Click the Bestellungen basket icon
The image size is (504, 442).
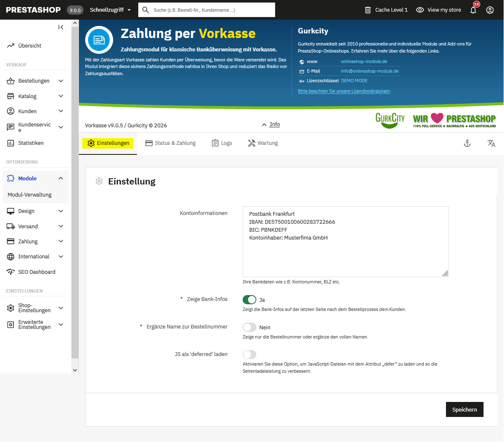click(10, 81)
